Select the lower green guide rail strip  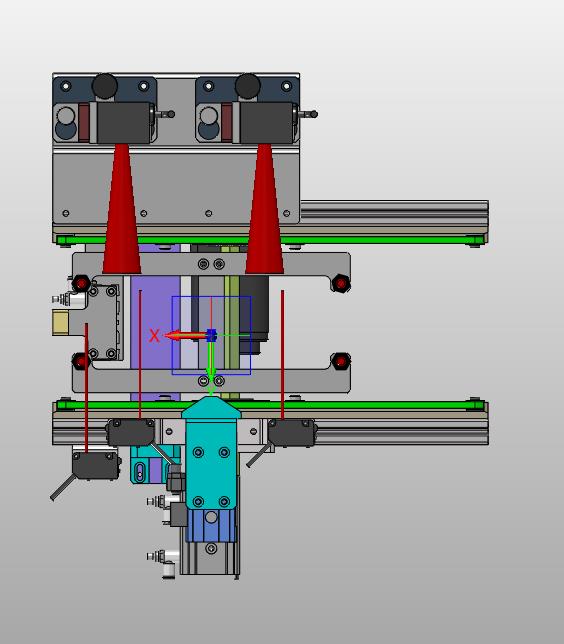(x=271, y=405)
